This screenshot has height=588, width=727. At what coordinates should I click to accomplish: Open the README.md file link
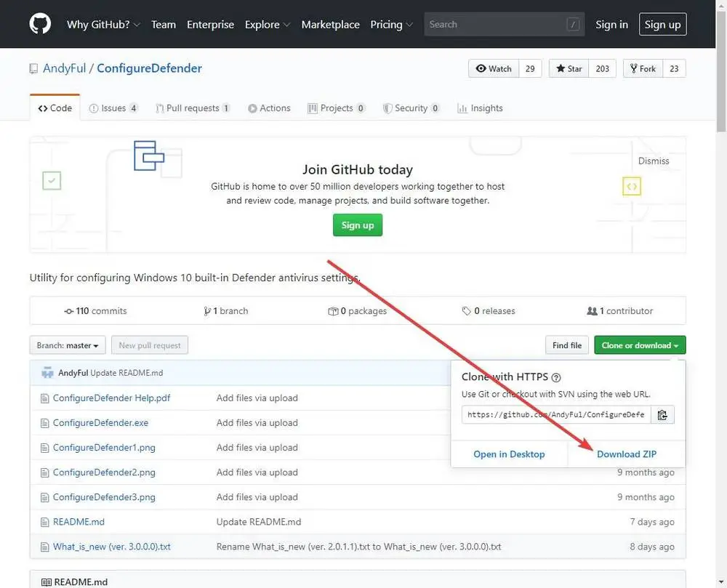tap(79, 522)
